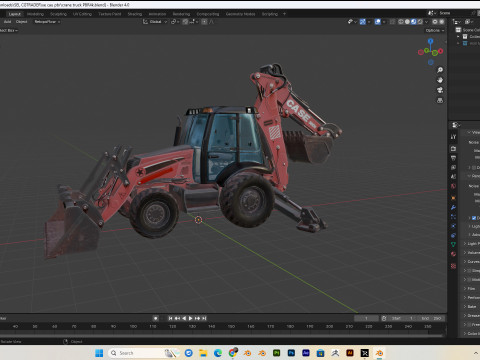Open the Texture properties tab
This screenshot has width=480, height=360.
point(453,266)
